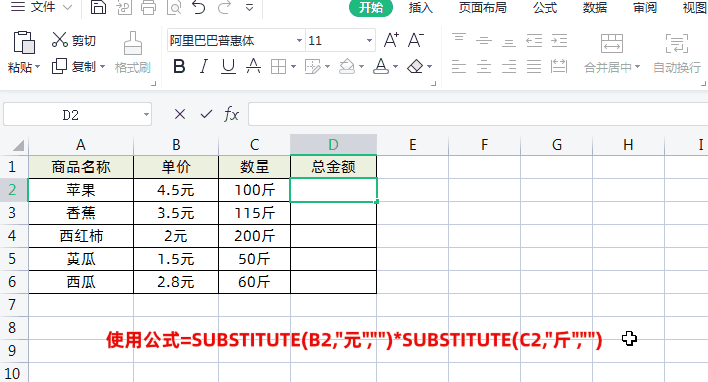Screen dimensions: 708x382
Task: Expand the font color dropdown arrow
Action: click(x=396, y=67)
